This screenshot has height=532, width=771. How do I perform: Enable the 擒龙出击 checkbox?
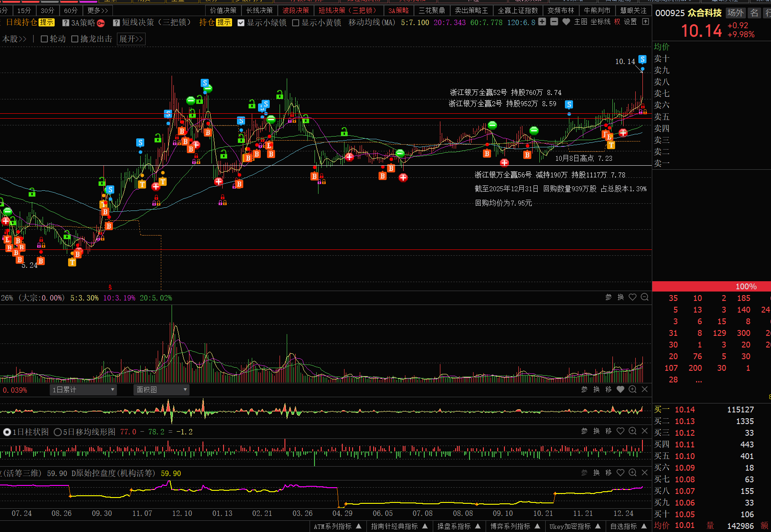(75, 39)
